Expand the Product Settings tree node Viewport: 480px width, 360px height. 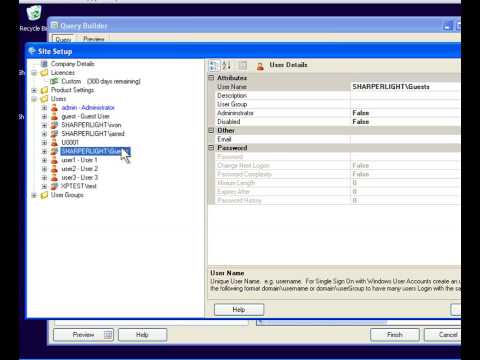point(34,90)
